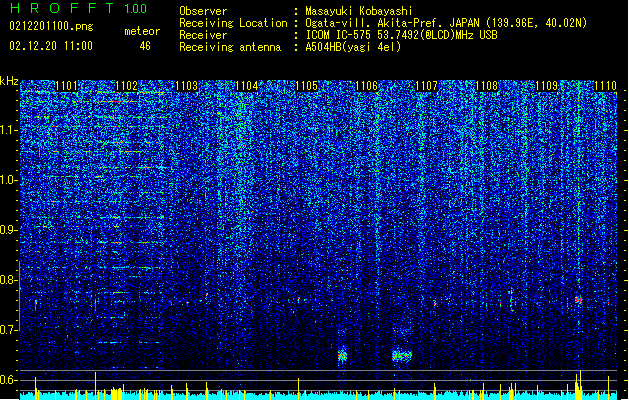The width and height of the screenshot is (629, 400).
Task: Click the 0.7 kHz axis tick label
Action: [x=9, y=330]
